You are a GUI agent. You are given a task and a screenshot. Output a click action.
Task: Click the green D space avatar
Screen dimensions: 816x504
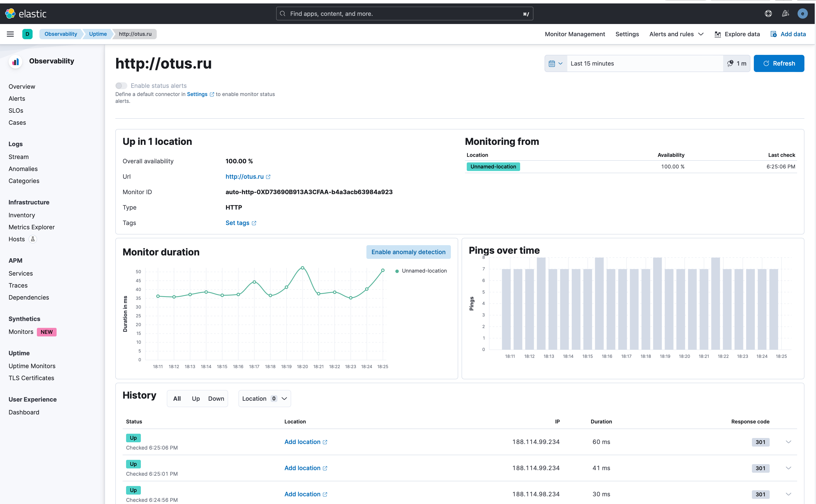click(x=27, y=34)
